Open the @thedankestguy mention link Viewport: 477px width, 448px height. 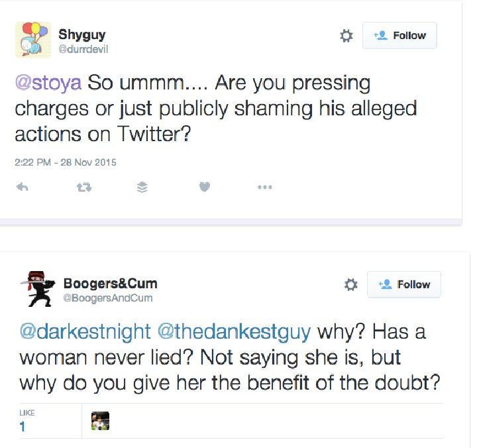pos(235,332)
